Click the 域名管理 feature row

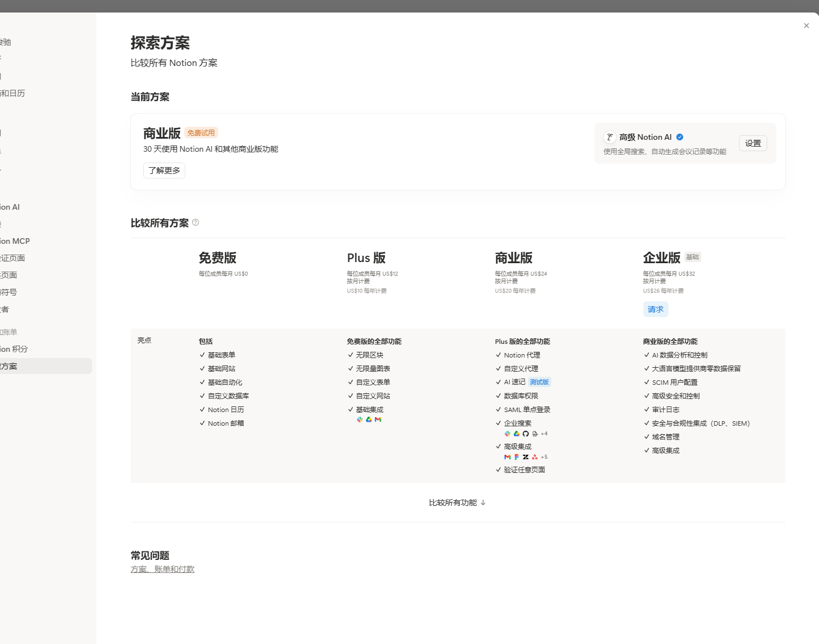click(662, 437)
